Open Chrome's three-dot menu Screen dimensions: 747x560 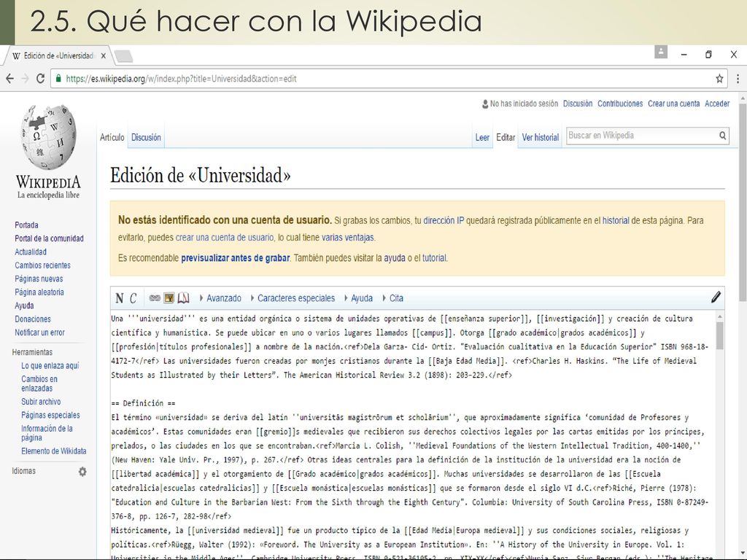pyautogui.click(x=738, y=79)
